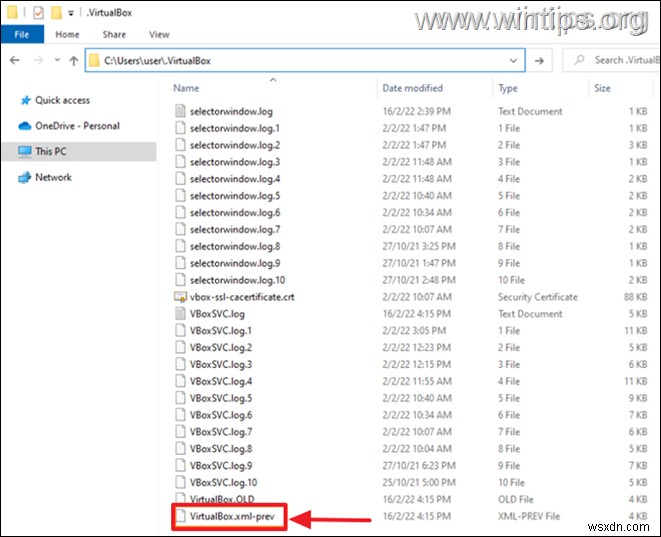Click the Go to arrow button
The image size is (661, 537).
(539, 60)
